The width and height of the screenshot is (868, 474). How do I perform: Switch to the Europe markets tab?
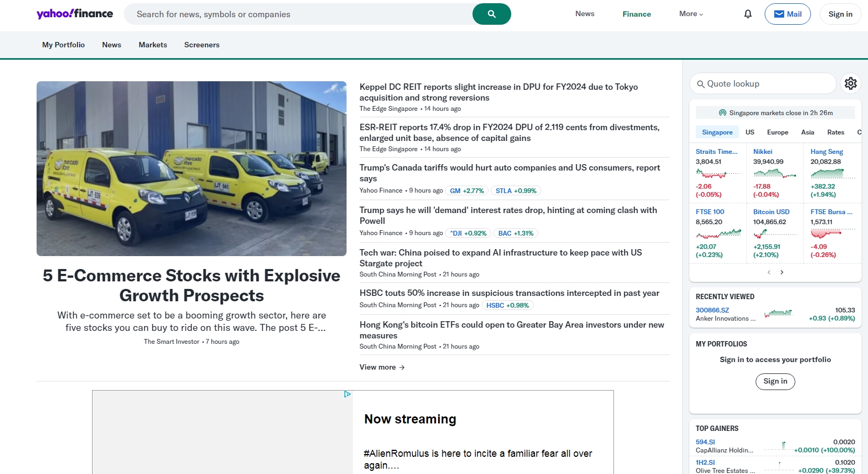[x=777, y=132]
